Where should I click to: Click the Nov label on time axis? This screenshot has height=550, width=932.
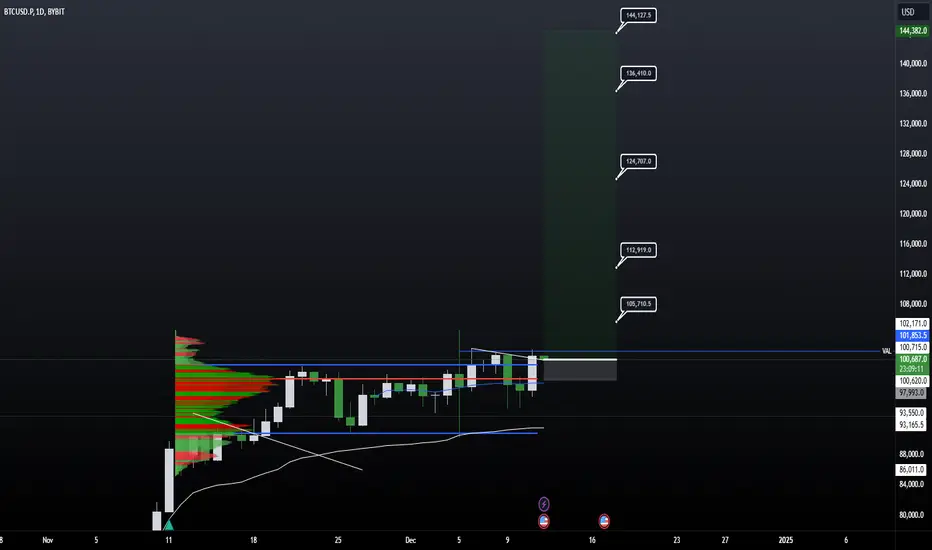tap(48, 540)
